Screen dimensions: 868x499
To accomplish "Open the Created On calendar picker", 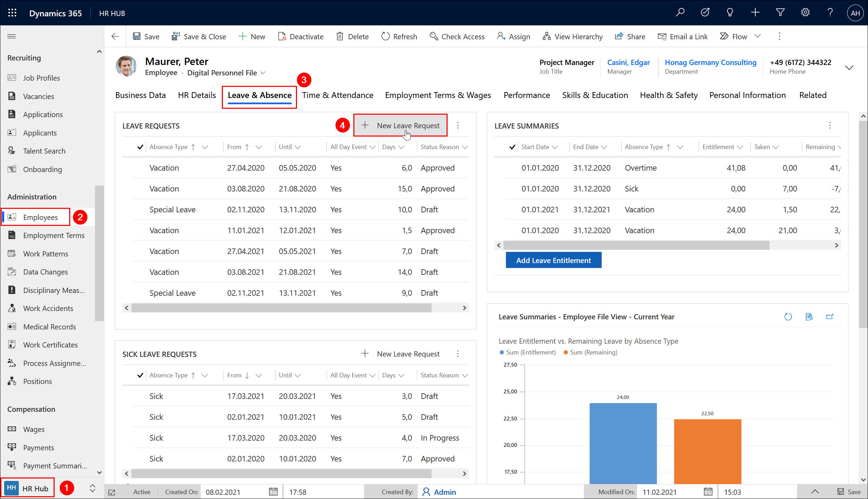I will 273,492.
